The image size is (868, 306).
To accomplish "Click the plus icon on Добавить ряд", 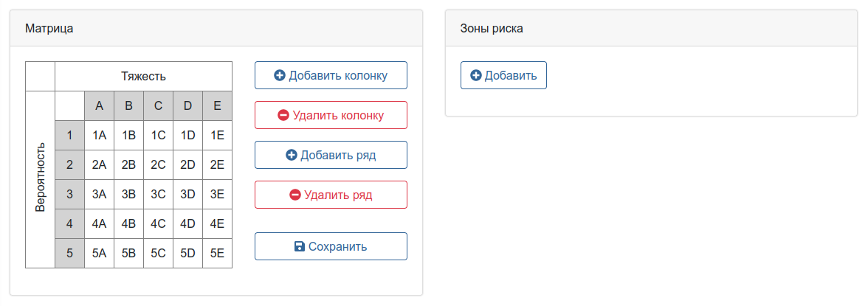I will pos(291,155).
